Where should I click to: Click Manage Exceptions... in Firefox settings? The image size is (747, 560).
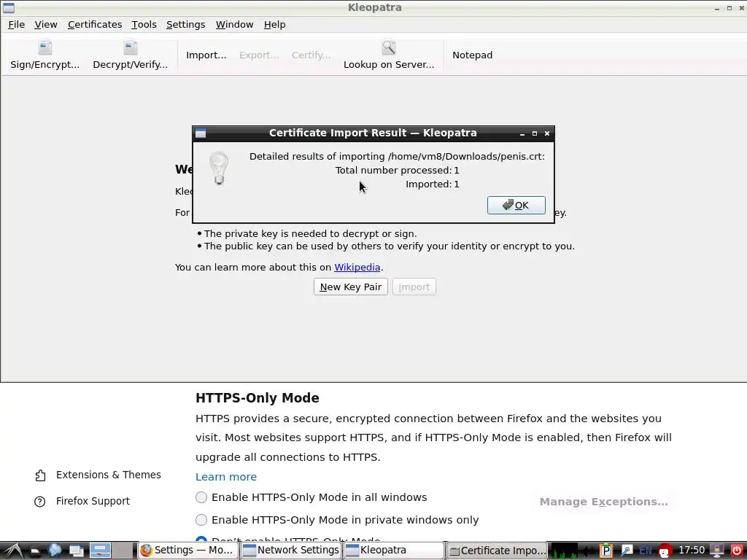(x=603, y=502)
